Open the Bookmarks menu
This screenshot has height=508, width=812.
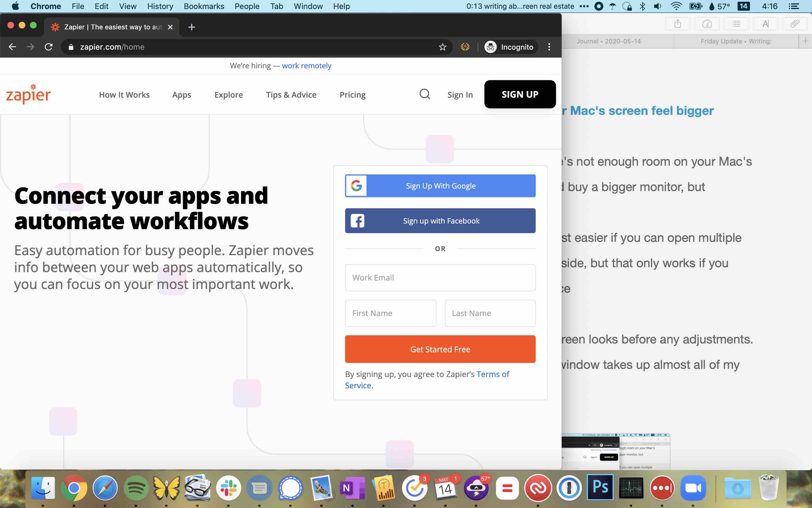[204, 6]
